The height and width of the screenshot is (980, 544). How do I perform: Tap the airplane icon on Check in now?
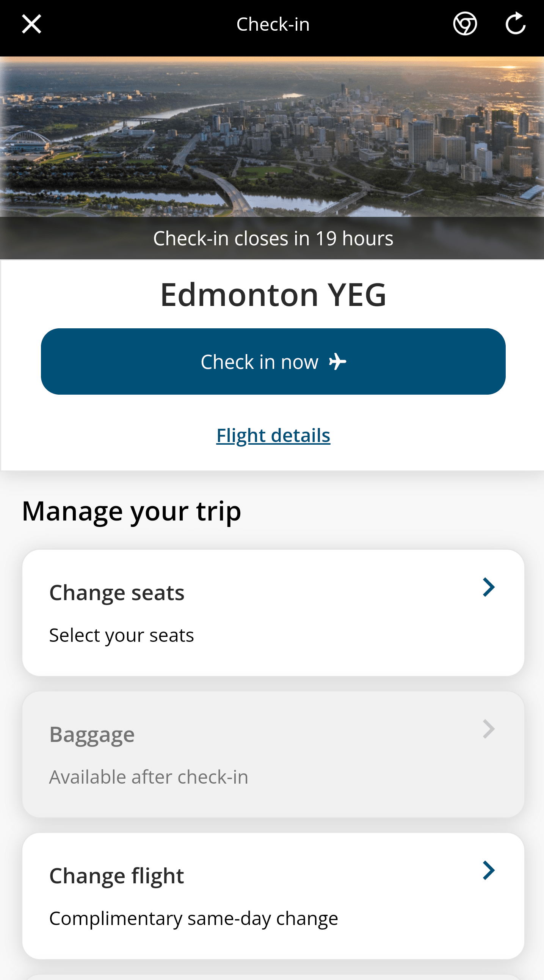(x=338, y=362)
